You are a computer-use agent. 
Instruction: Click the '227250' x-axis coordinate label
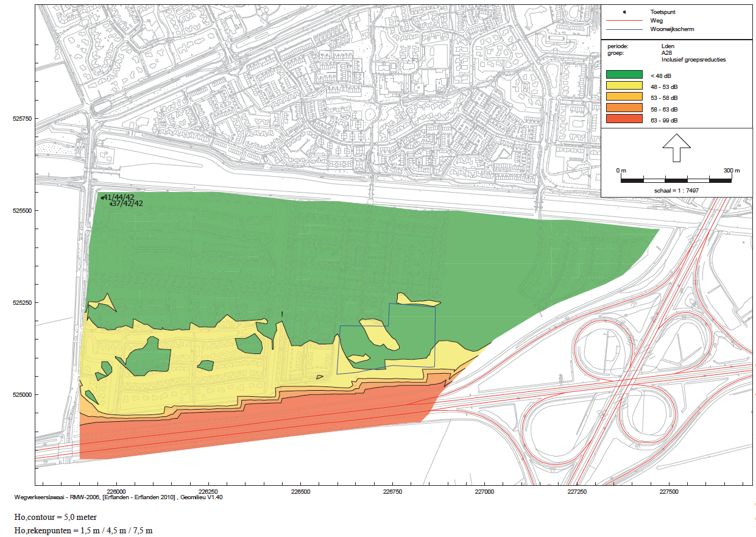577,491
